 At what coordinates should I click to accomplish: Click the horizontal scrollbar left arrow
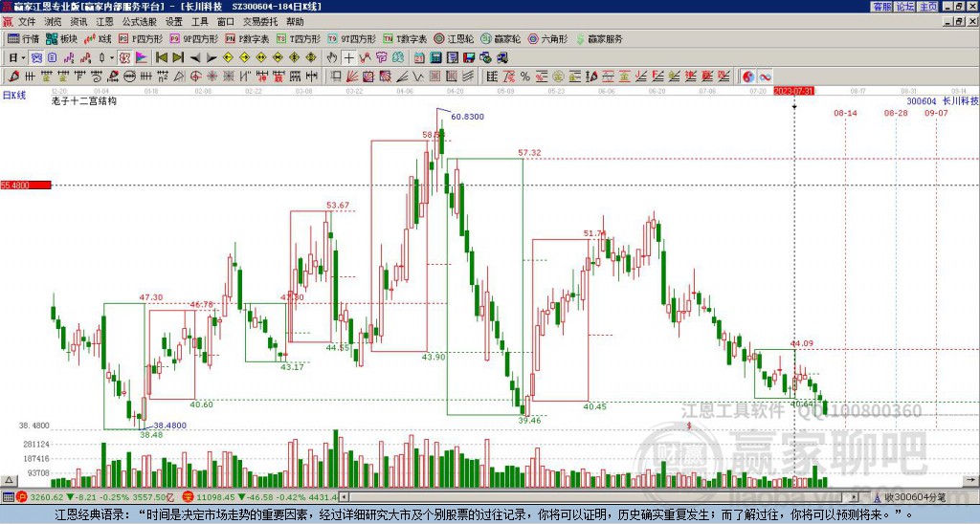pyautogui.click(x=344, y=497)
